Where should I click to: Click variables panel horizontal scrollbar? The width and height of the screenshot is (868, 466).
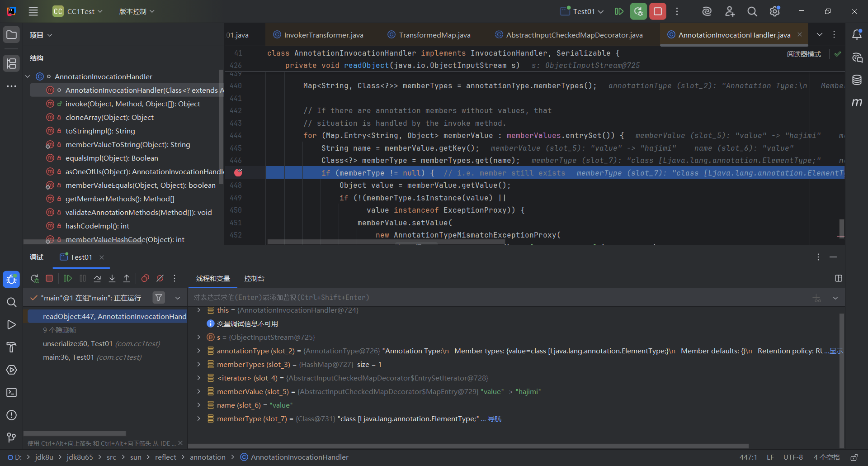468,446
